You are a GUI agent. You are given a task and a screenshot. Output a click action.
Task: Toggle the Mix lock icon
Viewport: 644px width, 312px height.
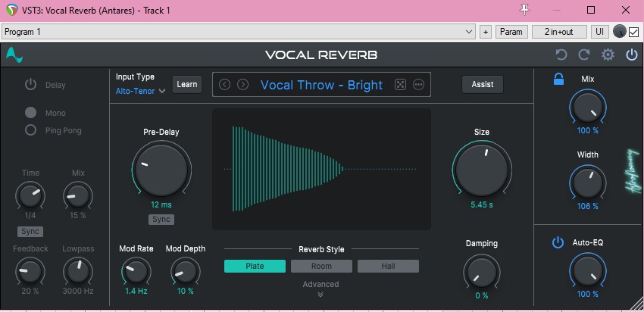(x=558, y=79)
